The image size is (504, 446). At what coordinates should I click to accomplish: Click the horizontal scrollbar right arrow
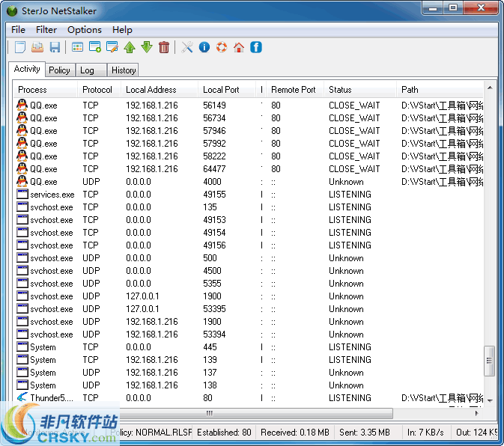[477, 413]
